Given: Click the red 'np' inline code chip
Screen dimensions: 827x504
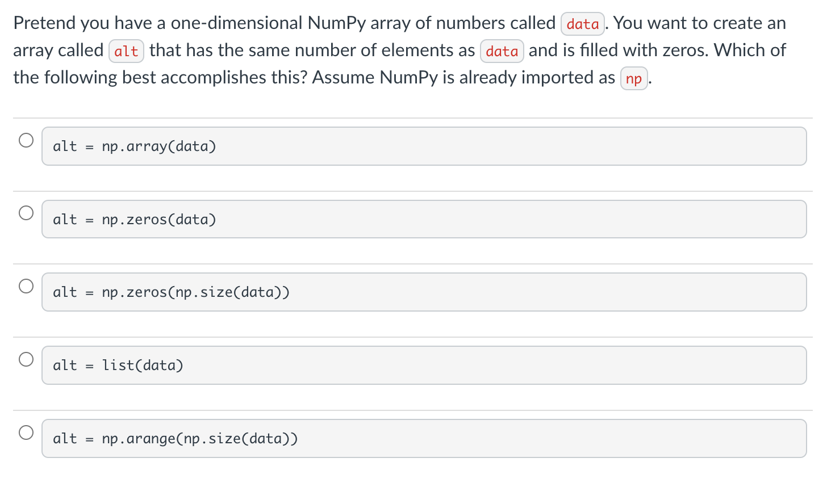Looking at the screenshot, I should [x=634, y=78].
